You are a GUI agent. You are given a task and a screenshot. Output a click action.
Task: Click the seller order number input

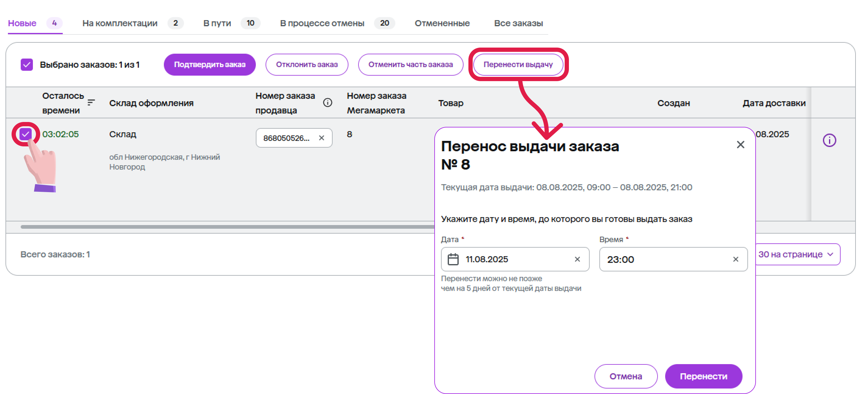[x=286, y=138]
